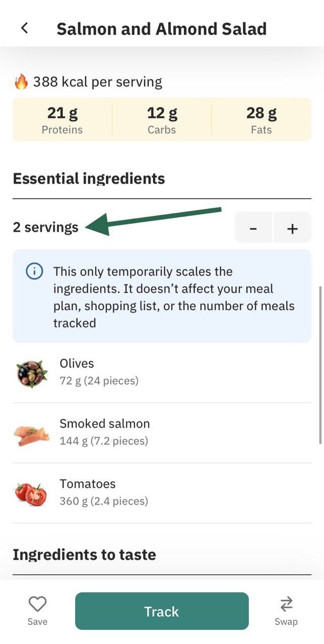
Task: Increase servings with plus button
Action: 292,228
